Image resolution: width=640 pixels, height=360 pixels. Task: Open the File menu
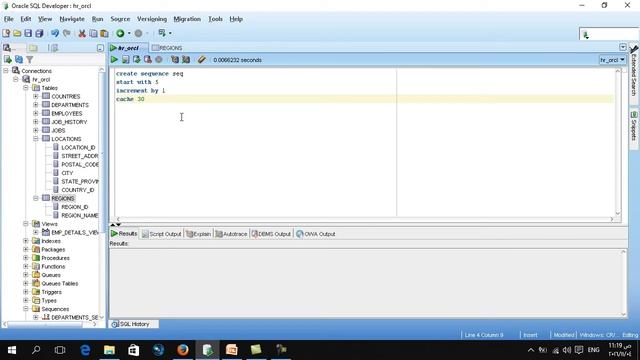(x=9, y=19)
